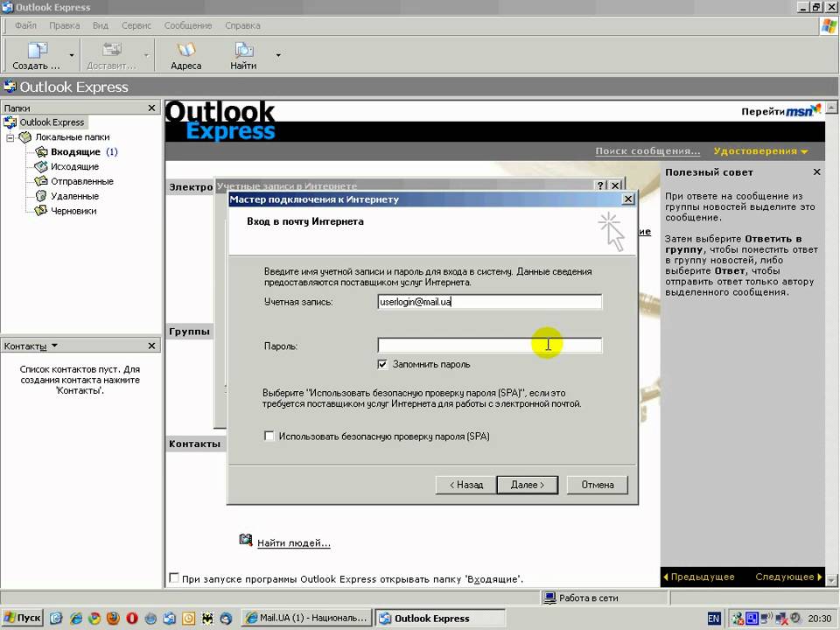The height and width of the screenshot is (630, 840).
Task: Click the EN language indicator
Action: pos(714,619)
